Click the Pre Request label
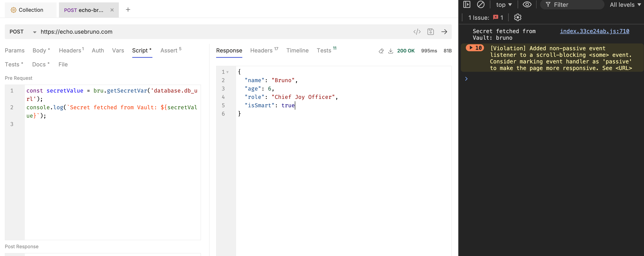The image size is (644, 256). pyautogui.click(x=19, y=78)
